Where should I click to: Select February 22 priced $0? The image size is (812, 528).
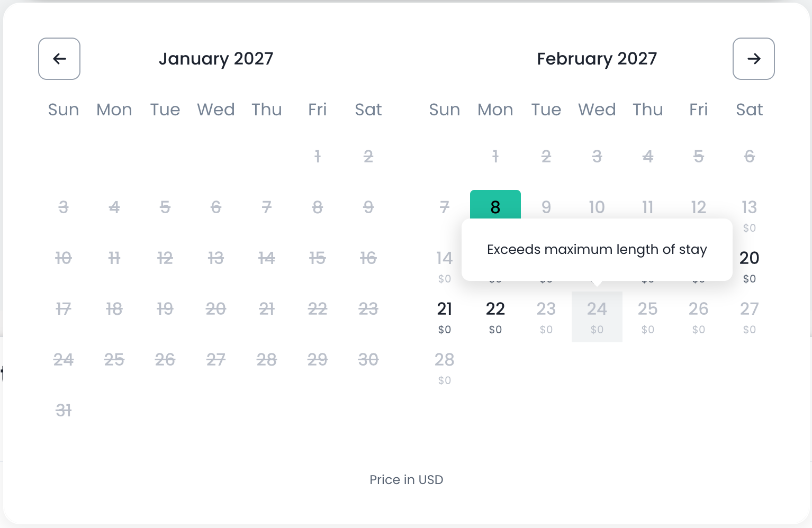[495, 316]
